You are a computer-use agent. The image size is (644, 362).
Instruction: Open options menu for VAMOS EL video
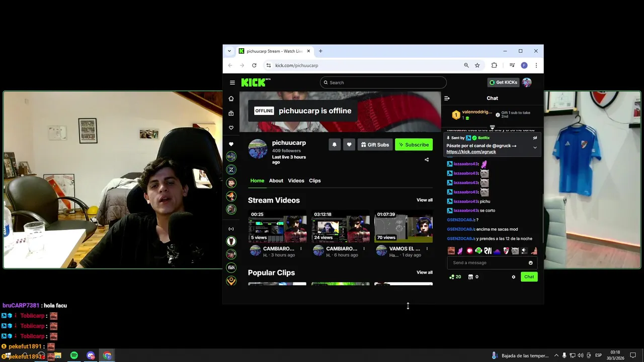coord(427,249)
